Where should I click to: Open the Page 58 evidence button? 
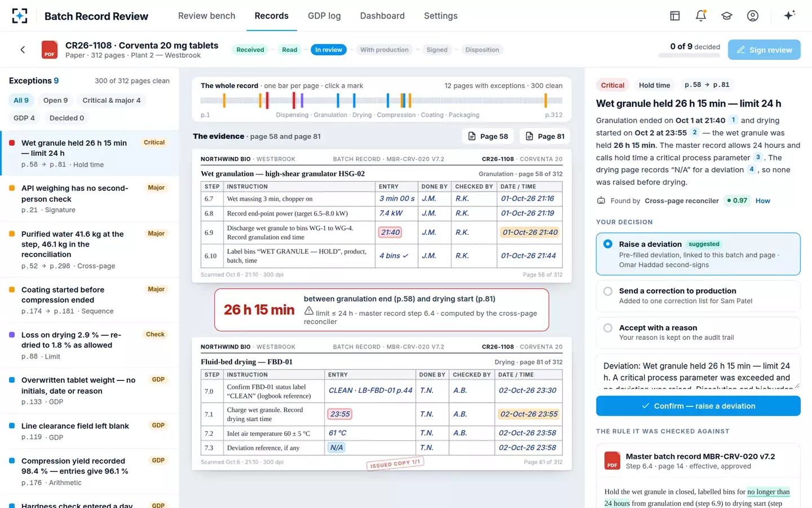click(488, 136)
